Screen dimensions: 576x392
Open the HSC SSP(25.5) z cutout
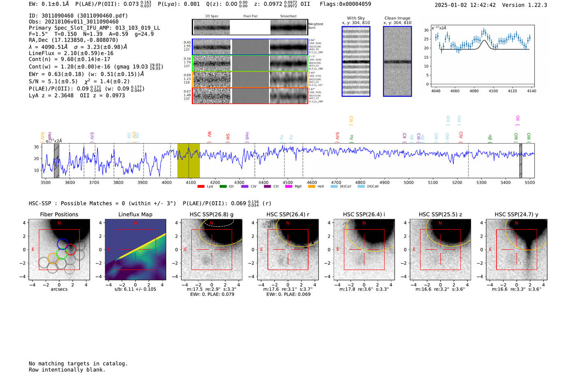tap(440, 249)
